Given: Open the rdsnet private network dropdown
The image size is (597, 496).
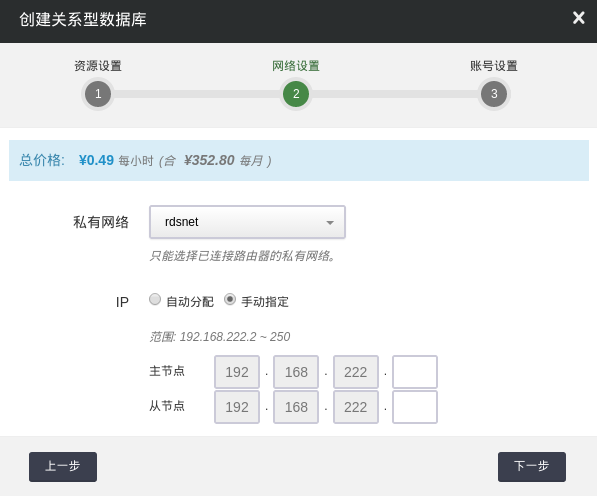Looking at the screenshot, I should tap(247, 222).
